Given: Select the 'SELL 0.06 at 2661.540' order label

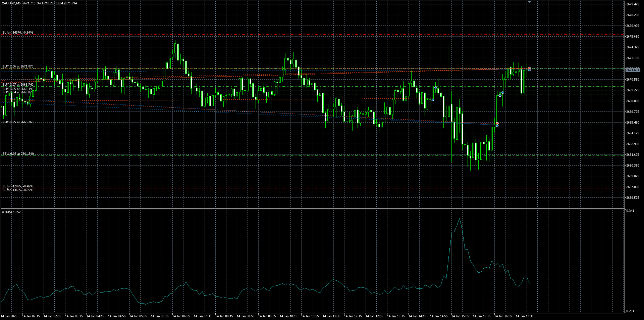Looking at the screenshot, I should tap(18, 154).
